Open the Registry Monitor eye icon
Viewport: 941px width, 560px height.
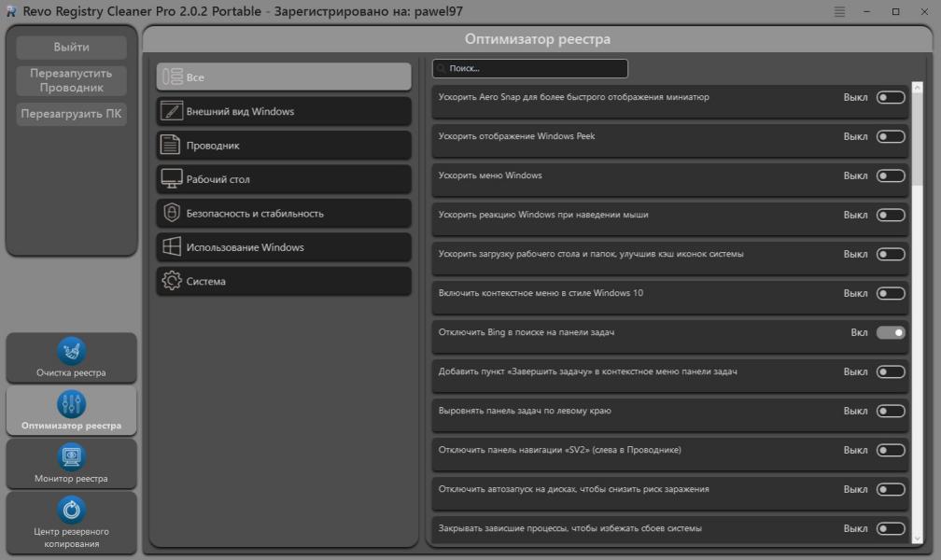72,457
